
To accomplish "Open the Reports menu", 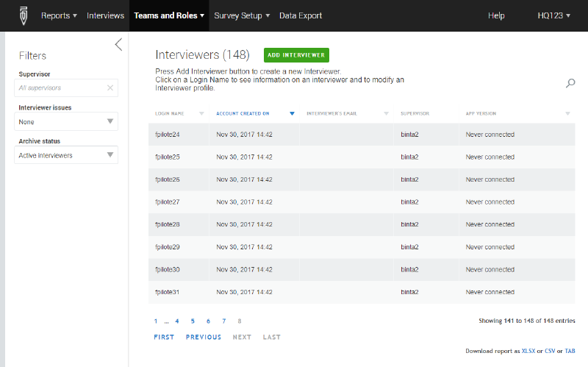I will pyautogui.click(x=59, y=15).
